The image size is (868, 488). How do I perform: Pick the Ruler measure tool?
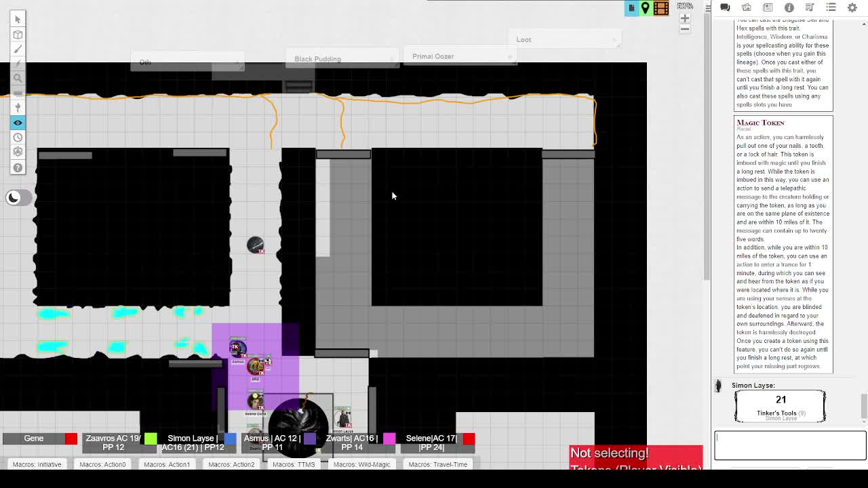tap(18, 93)
